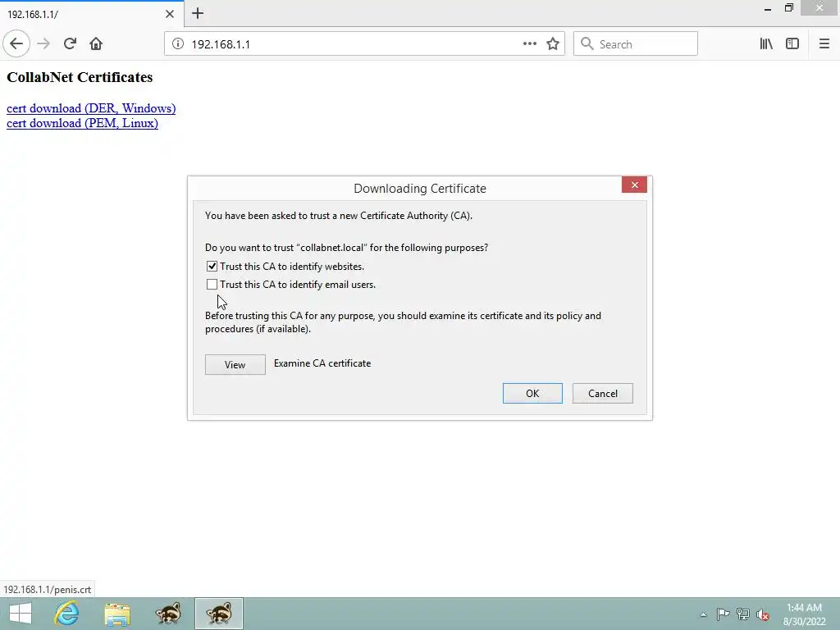Open File Explorer from taskbar

pos(117,614)
